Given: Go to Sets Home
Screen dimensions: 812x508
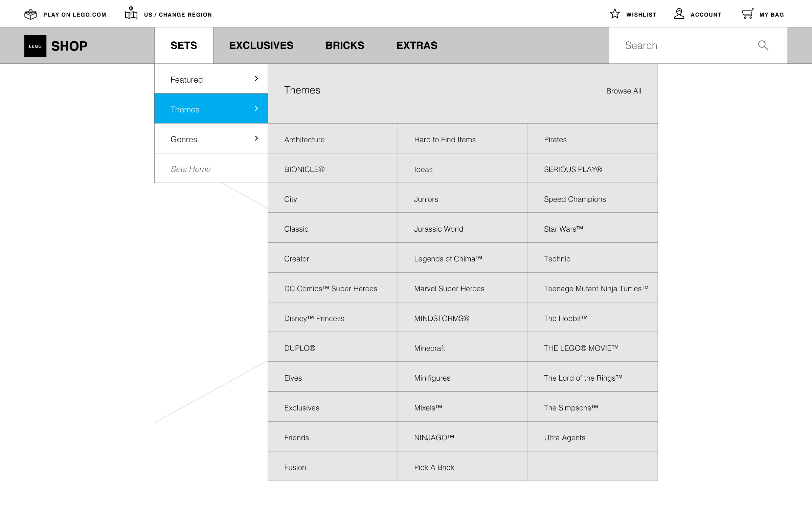Looking at the screenshot, I should (190, 169).
